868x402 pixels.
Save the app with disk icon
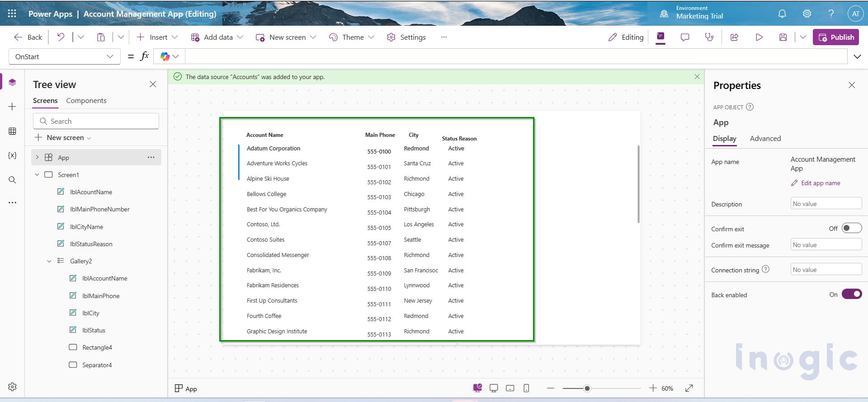(x=783, y=37)
